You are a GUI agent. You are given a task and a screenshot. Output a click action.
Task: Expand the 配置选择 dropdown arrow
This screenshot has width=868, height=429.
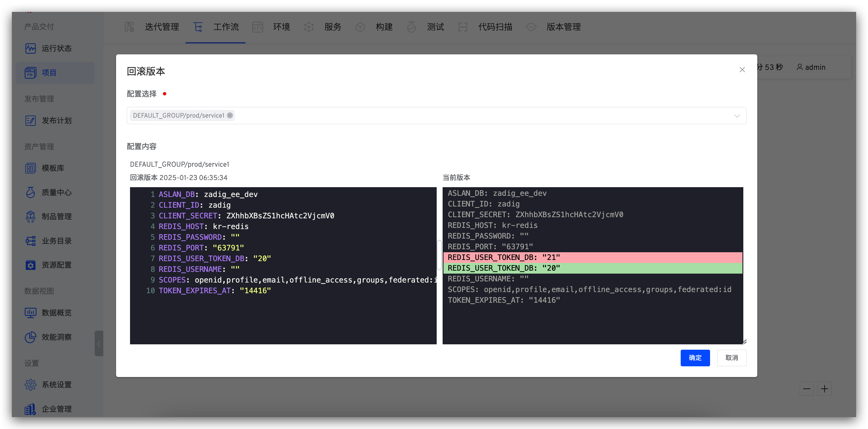point(737,116)
